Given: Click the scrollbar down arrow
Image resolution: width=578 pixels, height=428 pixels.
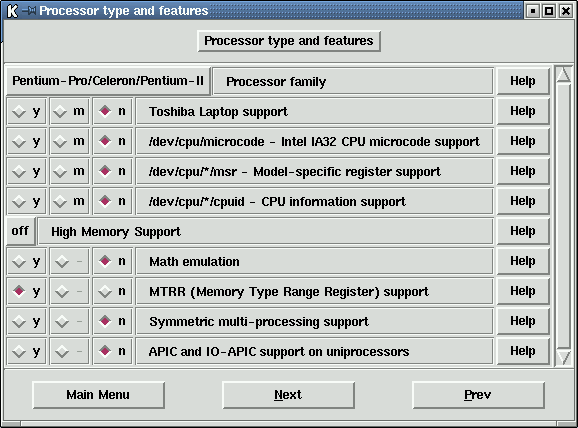Looking at the screenshot, I should [564, 357].
